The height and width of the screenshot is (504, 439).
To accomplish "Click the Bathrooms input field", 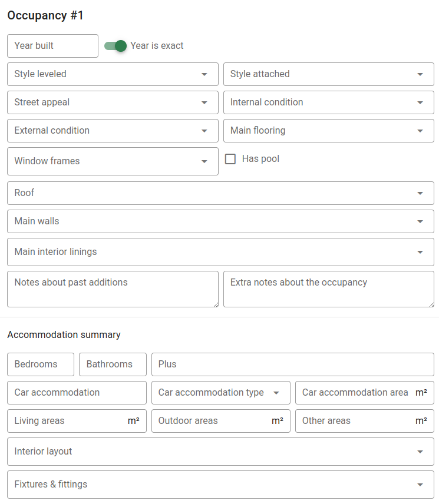I will (113, 364).
